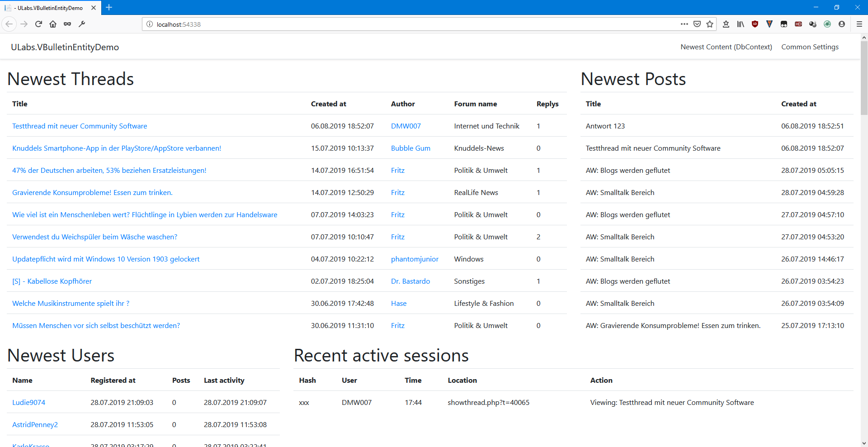
Task: Open Common Settings nav item
Action: point(810,47)
